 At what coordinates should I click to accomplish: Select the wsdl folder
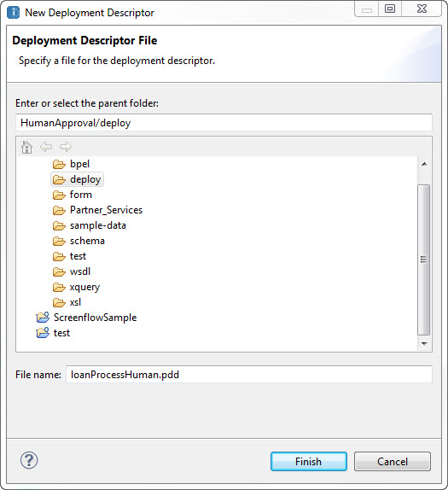pos(72,271)
